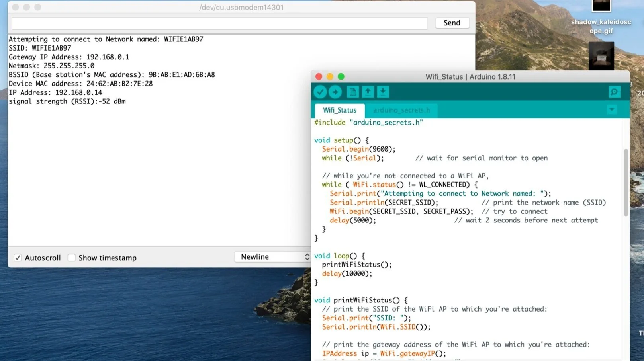Click 'Attempting to connect to Network named' output line

click(x=106, y=39)
